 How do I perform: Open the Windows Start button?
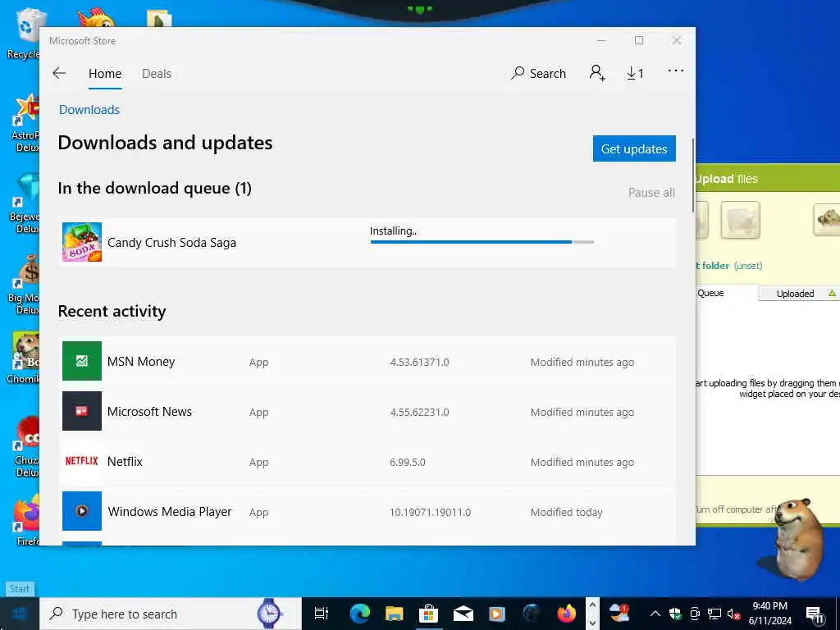point(20,614)
